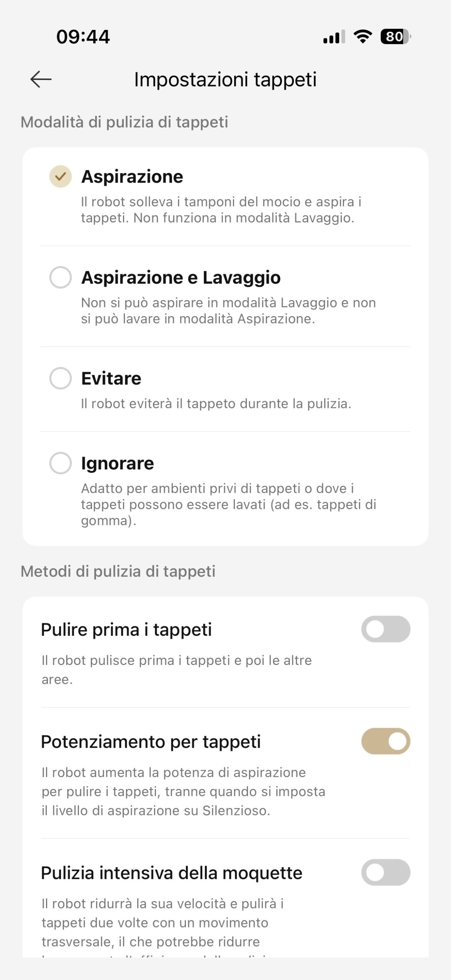Tap the Potenziamento per tappeti label
The height and width of the screenshot is (980, 451).
(x=151, y=742)
